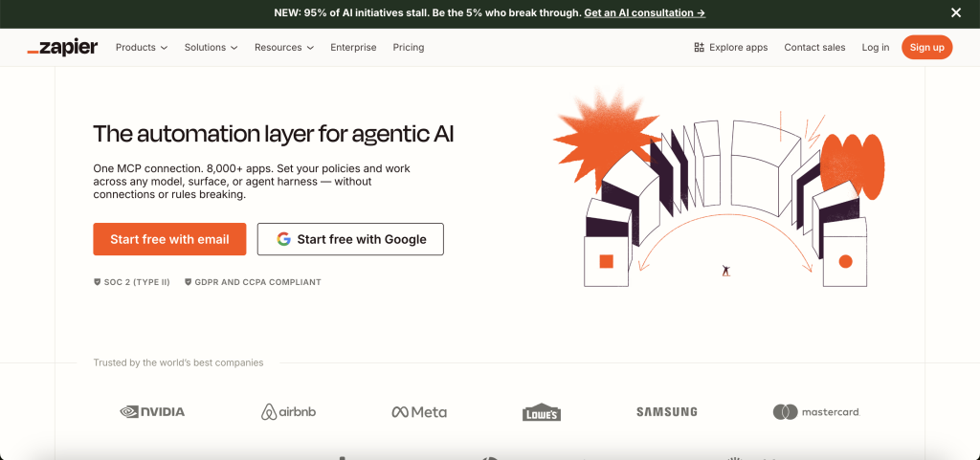Screen dimensions: 980x460
Task: Click the Lowe's logo
Action: click(x=542, y=412)
